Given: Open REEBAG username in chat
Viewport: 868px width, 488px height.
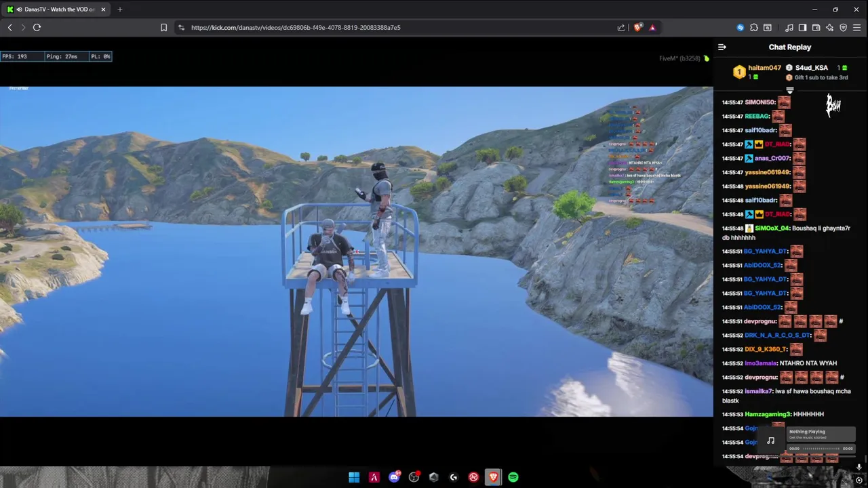Looking at the screenshot, I should [x=757, y=117].
